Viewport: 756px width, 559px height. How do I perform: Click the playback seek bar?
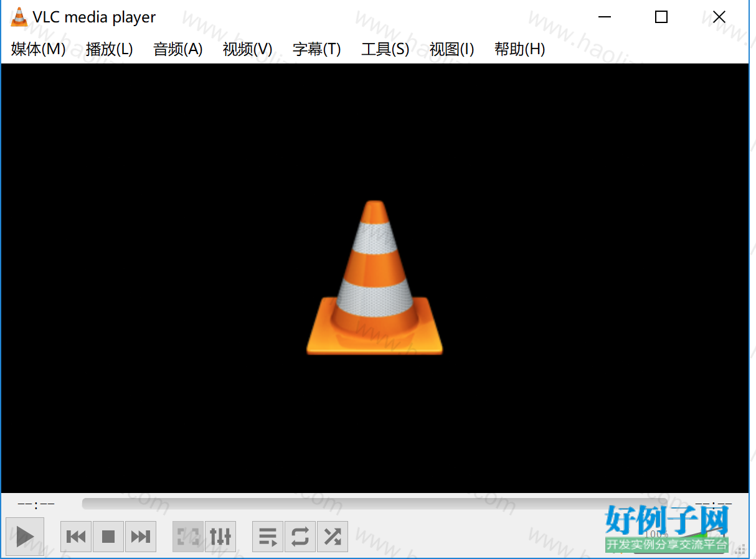click(x=374, y=504)
